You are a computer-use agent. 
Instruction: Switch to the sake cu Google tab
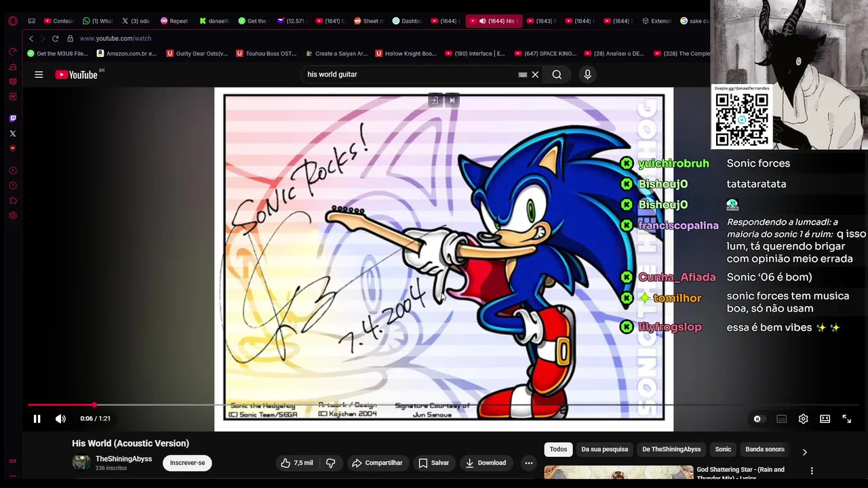pyautogui.click(x=694, y=21)
